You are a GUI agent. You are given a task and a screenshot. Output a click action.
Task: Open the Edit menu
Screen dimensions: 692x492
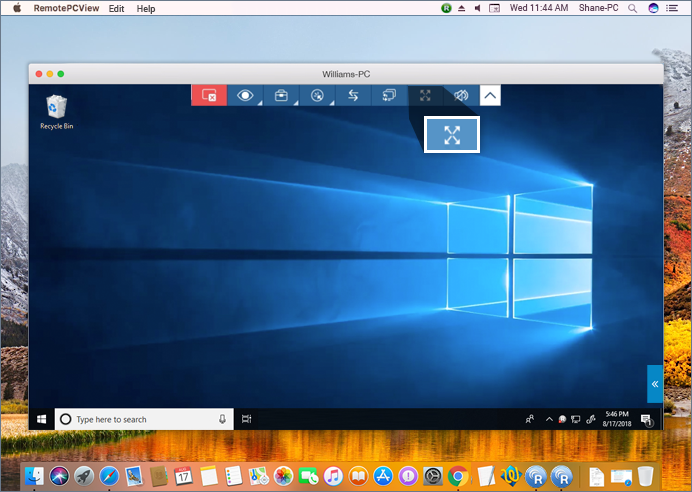click(x=116, y=8)
